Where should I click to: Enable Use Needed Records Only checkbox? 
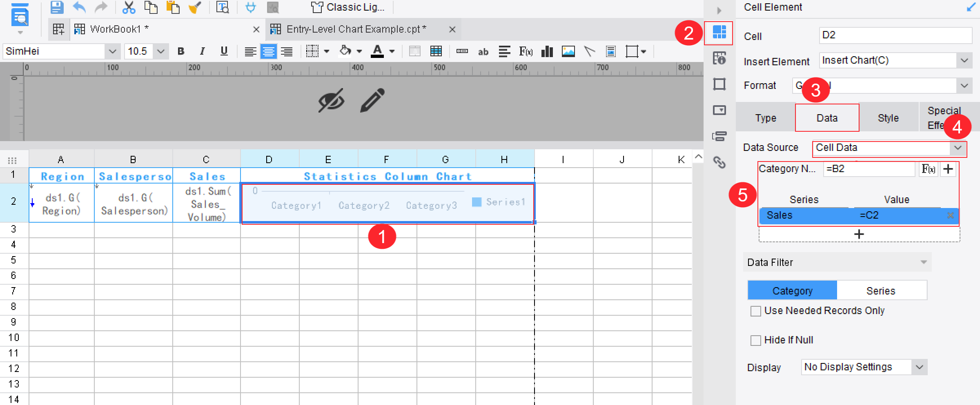[x=756, y=311]
